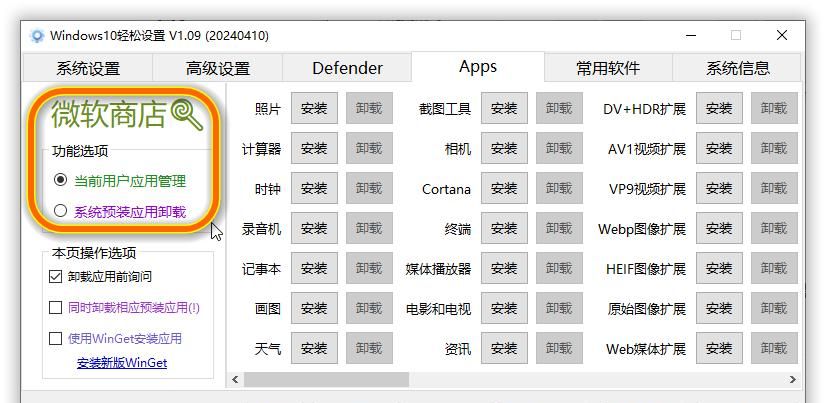Uninstall the 截图工具 app
The height and width of the screenshot is (403, 826).
pyautogui.click(x=559, y=109)
